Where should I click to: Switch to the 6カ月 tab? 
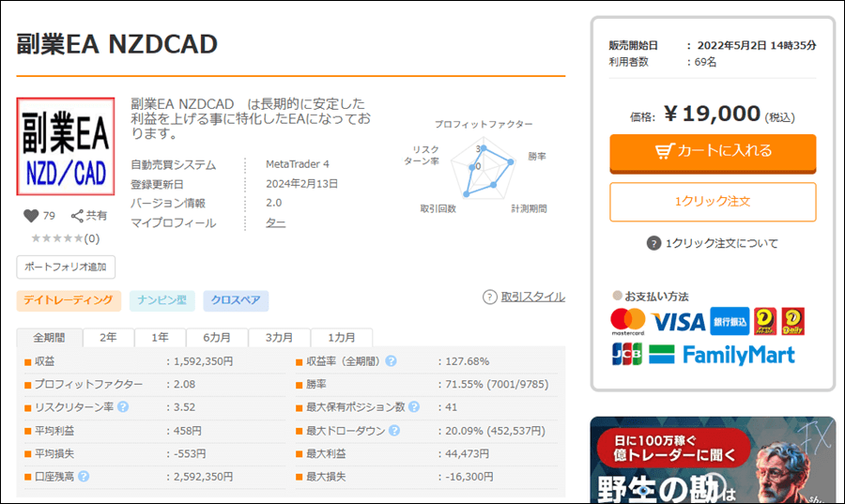(217, 338)
